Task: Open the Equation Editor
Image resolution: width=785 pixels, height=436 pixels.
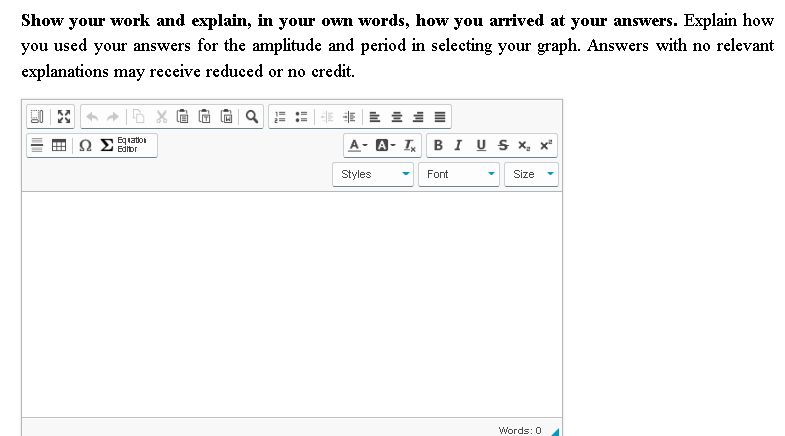Action: pos(124,145)
